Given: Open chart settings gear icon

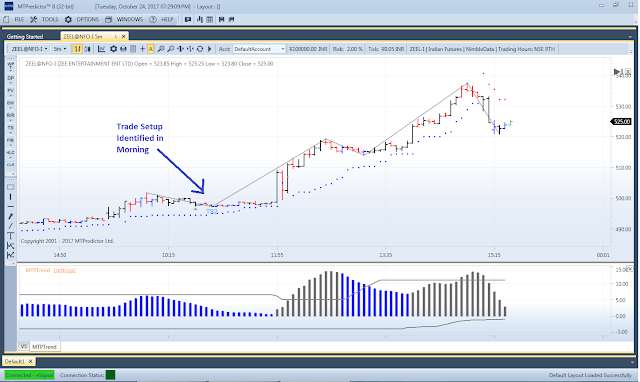Looking at the screenshot, I should 113,49.
